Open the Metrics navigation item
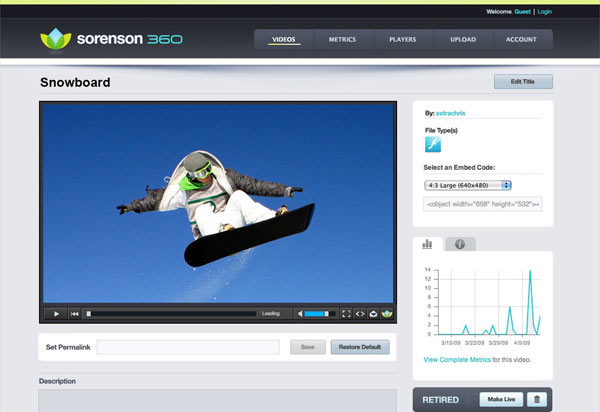600x412 pixels. 342,40
